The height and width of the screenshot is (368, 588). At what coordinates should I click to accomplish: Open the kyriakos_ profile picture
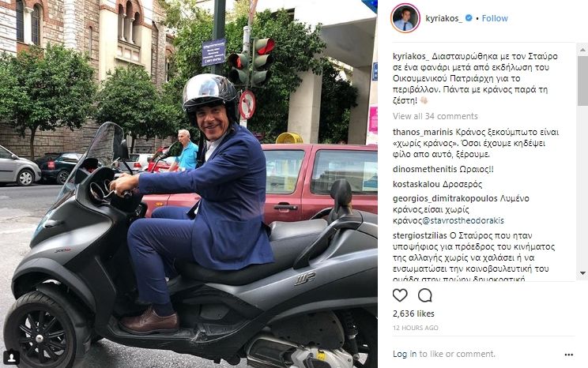pos(405,18)
